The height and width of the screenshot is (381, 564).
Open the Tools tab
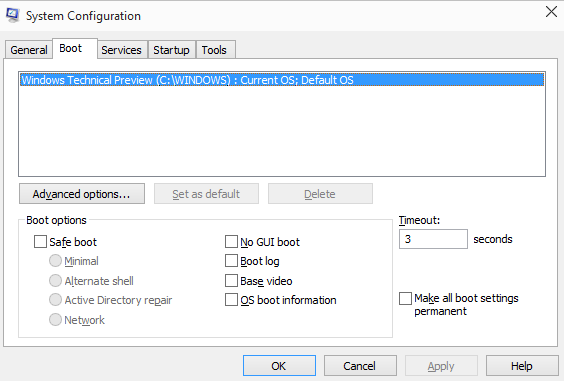[215, 50]
